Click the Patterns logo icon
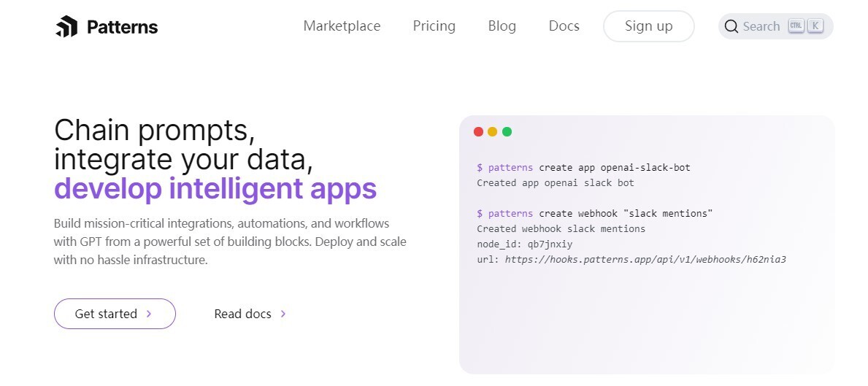Image resolution: width=868 pixels, height=386 pixels. [x=66, y=27]
